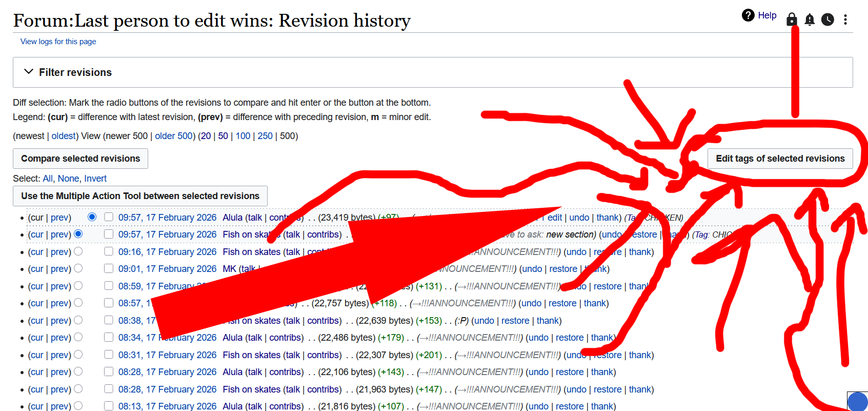Screen dimensions: 868x411
Task: Click the page protection lock icon
Action: click(792, 19)
